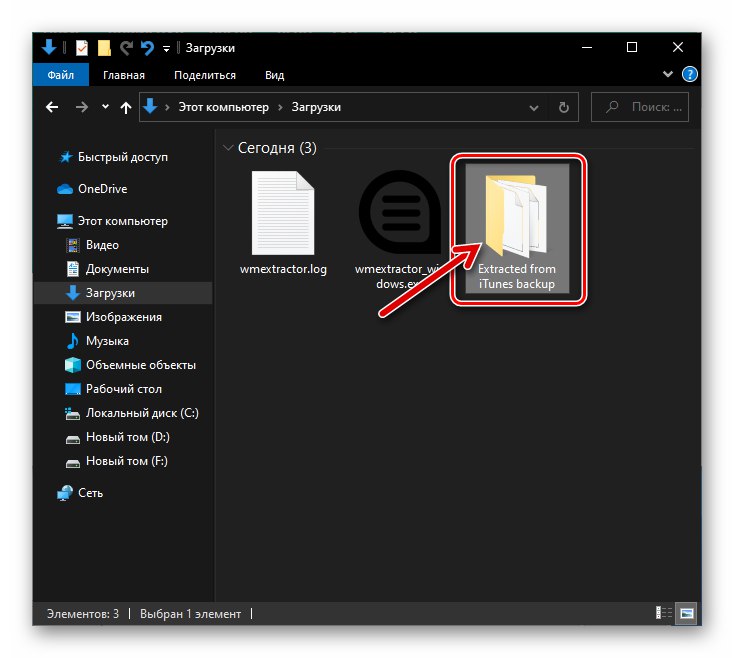Click the New folder quick access icon
The width and height of the screenshot is (734, 658).
[x=104, y=48]
